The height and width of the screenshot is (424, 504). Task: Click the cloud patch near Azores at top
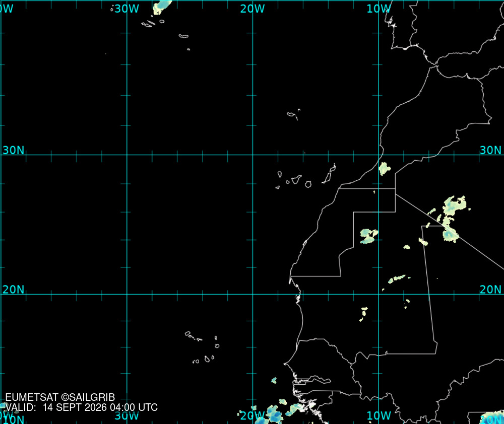coord(162,7)
